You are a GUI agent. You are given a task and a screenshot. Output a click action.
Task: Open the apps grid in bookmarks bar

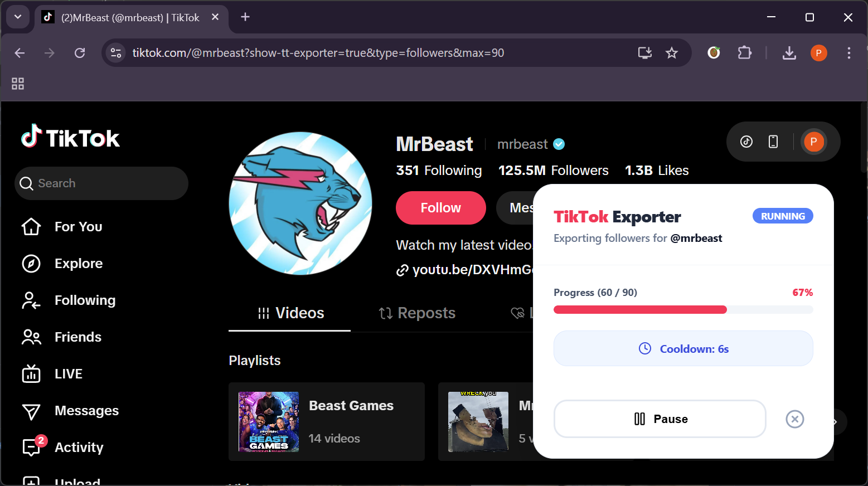[x=18, y=84]
